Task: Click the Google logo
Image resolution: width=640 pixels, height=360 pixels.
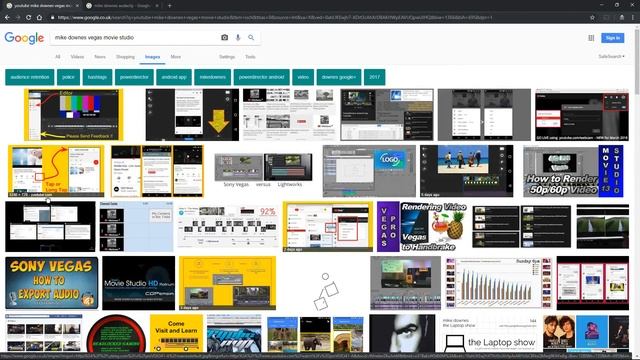Action: tap(24, 38)
